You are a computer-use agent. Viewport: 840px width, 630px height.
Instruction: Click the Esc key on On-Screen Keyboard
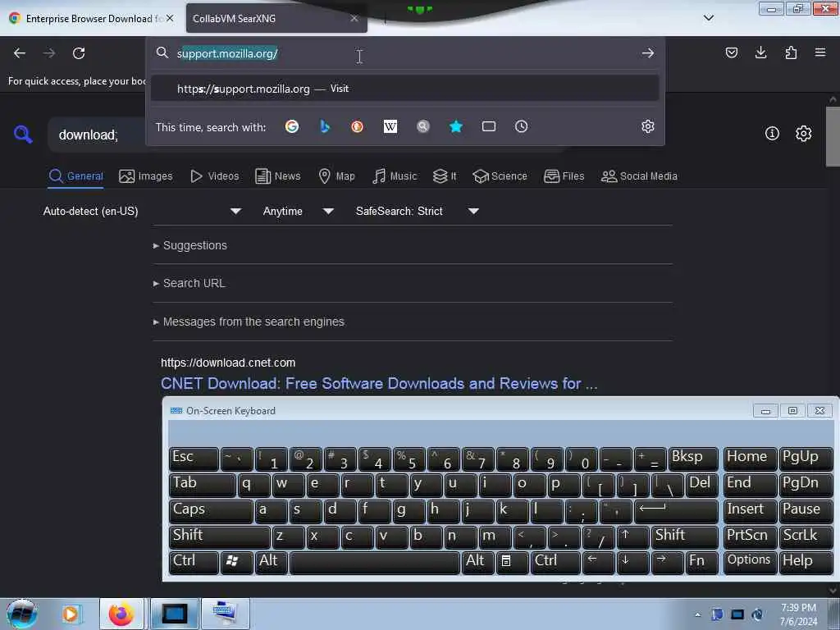(x=194, y=459)
